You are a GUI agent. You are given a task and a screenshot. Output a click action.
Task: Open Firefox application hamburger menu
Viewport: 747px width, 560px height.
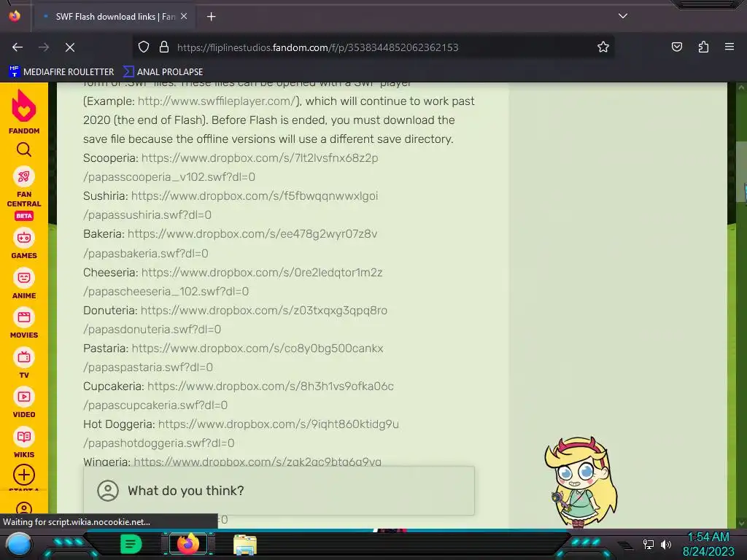[729, 47]
